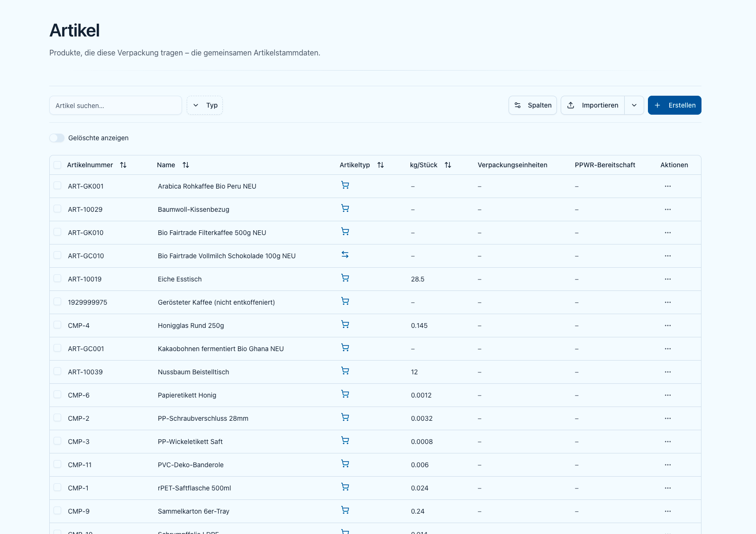Open actions menu for Honigglas Rund 250g
The height and width of the screenshot is (534, 756).
click(x=668, y=326)
